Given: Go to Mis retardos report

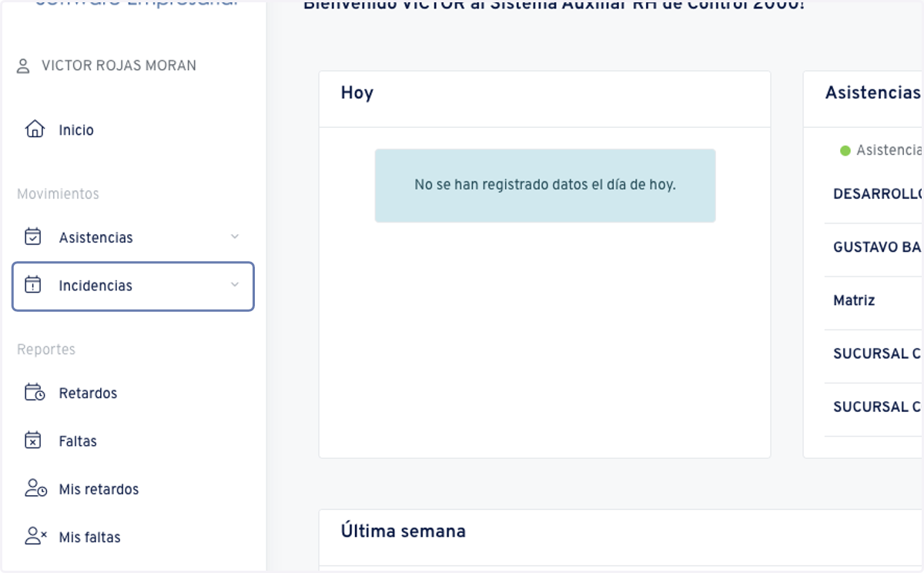Looking at the screenshot, I should tap(132, 489).
